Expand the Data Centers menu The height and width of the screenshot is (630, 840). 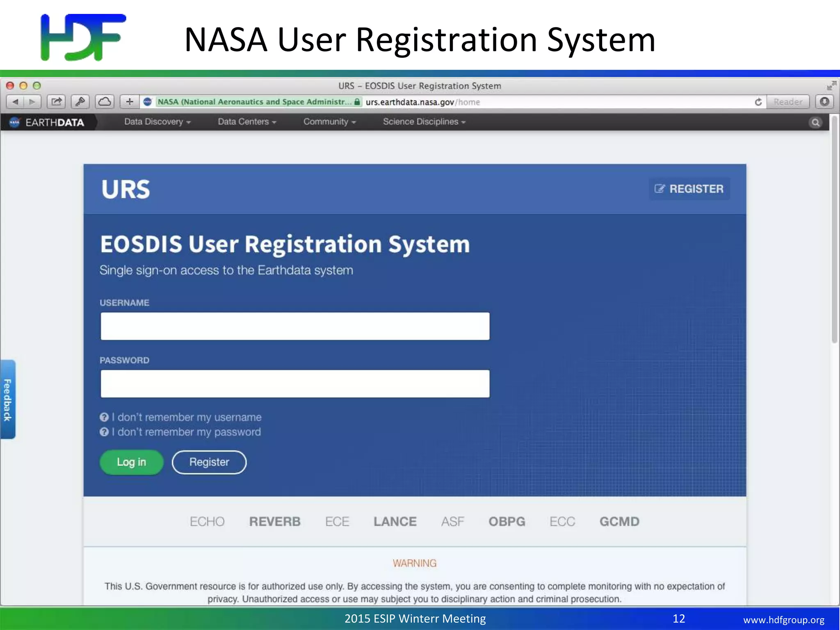pyautogui.click(x=247, y=122)
